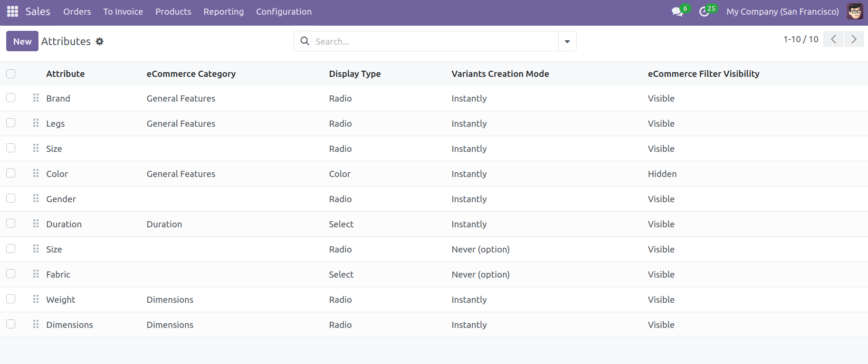Open the company switcher My Company
Screen dimensions: 868x364
click(782, 12)
